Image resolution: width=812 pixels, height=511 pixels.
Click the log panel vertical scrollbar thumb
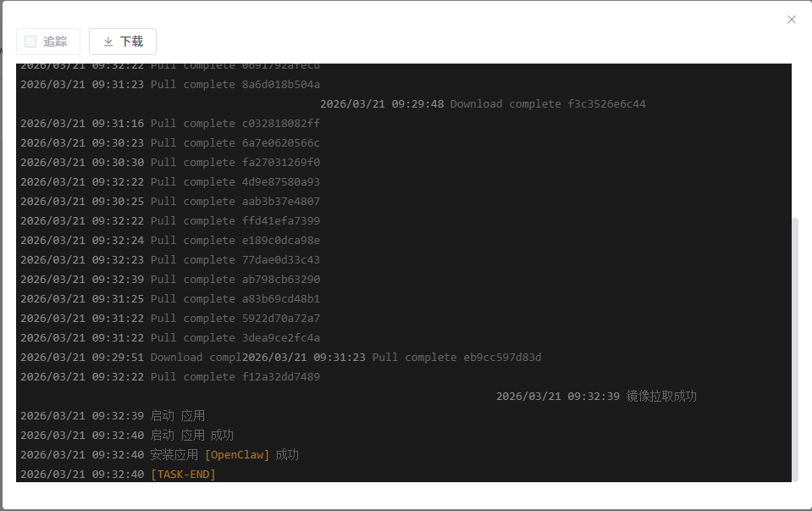[794, 347]
